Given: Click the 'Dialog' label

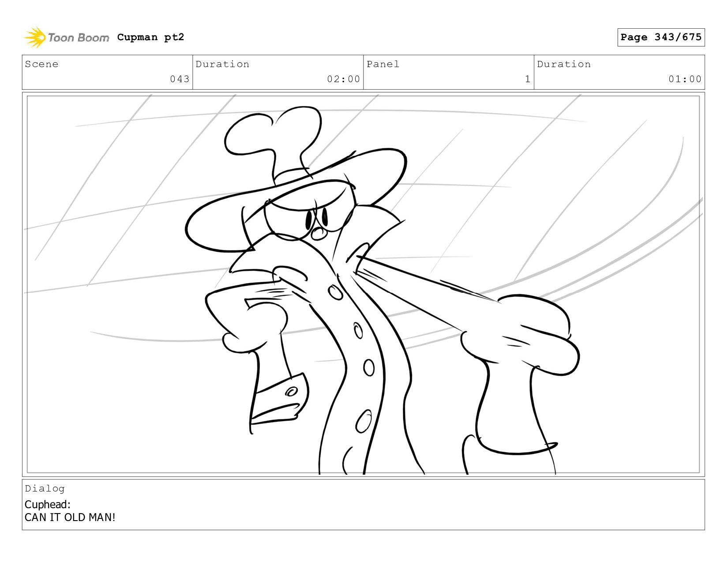Looking at the screenshot, I should click(x=45, y=488).
